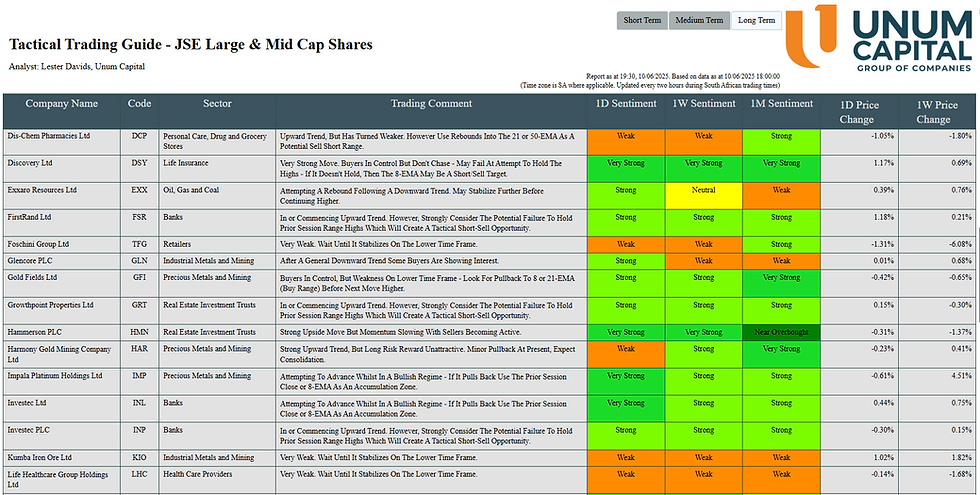Click the analyst Lester Davids line
Image resolution: width=980 pixels, height=495 pixels.
77,66
